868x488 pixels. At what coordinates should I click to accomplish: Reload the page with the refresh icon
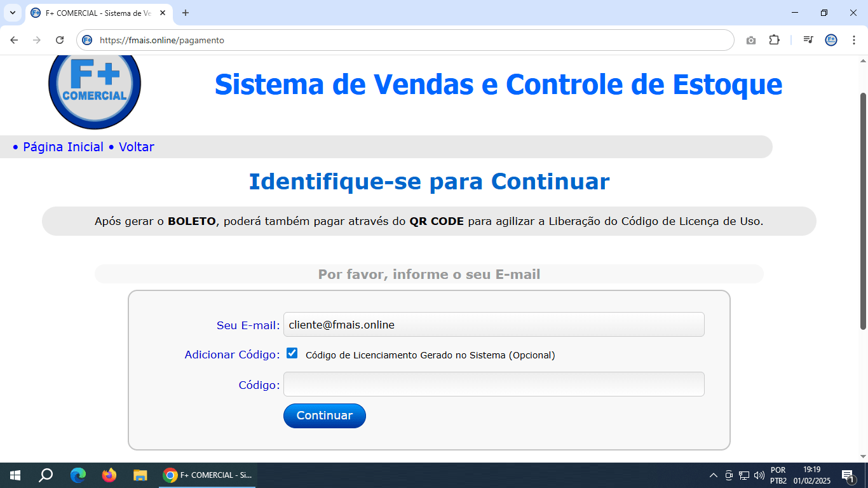(59, 39)
